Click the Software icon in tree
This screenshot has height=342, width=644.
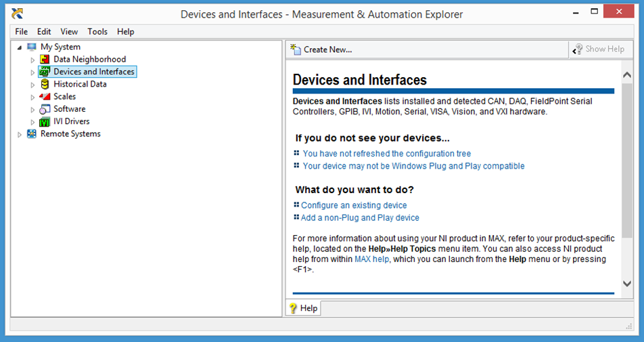click(x=45, y=109)
